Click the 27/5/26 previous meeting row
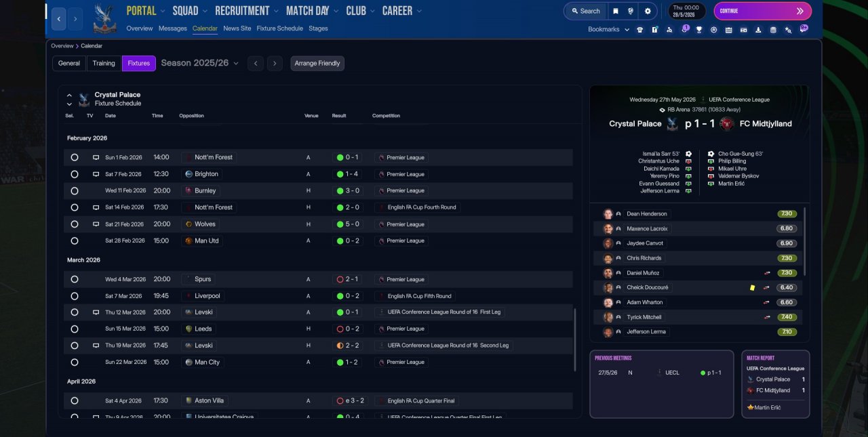This screenshot has height=437, width=868. click(x=661, y=373)
